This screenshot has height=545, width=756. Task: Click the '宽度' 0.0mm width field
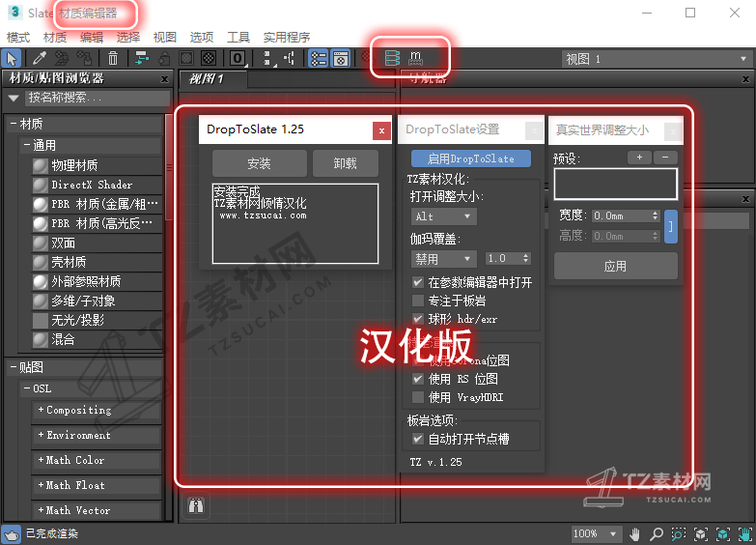[626, 215]
